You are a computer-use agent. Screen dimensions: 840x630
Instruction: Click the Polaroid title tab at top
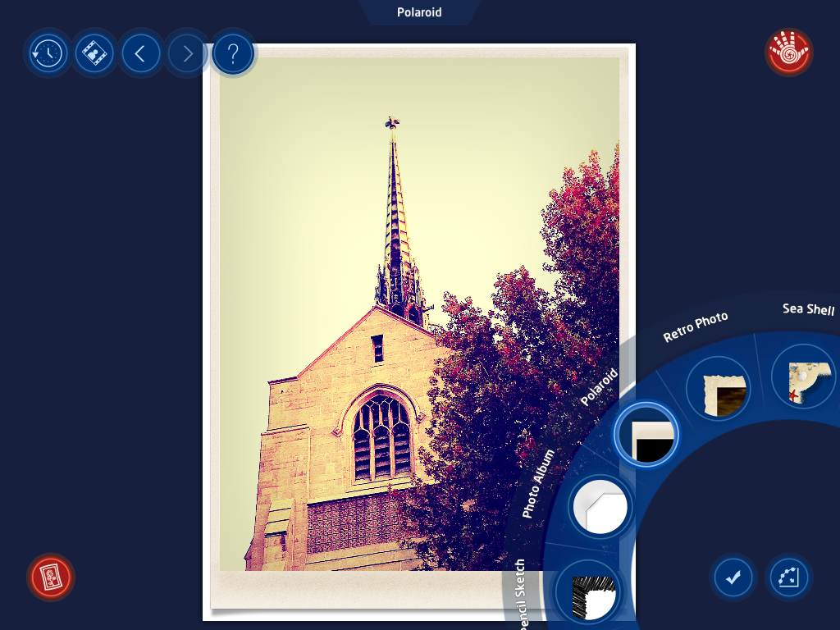point(419,11)
